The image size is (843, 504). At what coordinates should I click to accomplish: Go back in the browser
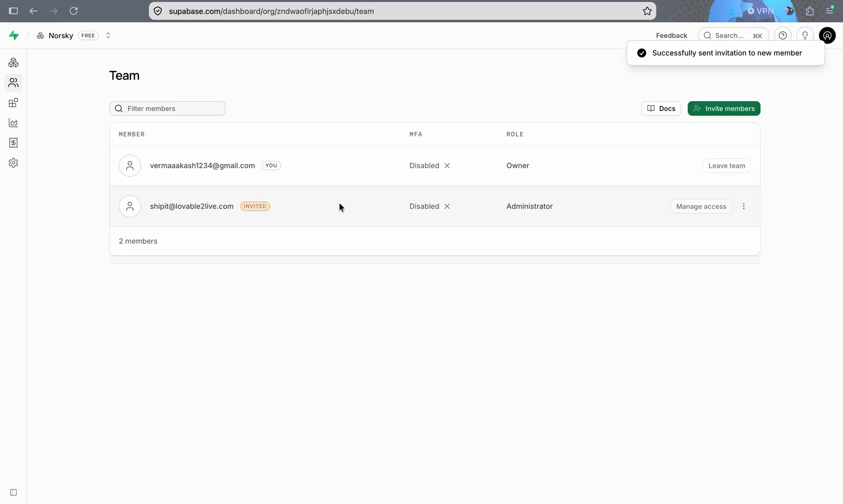point(33,11)
